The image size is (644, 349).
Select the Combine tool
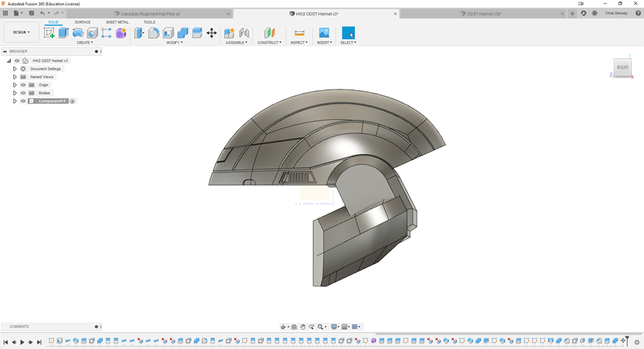182,33
